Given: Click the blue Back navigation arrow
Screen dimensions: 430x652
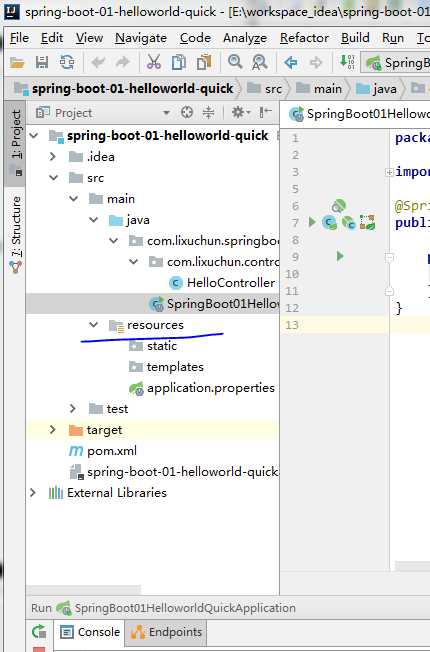Looking at the screenshot, I should [x=291, y=62].
